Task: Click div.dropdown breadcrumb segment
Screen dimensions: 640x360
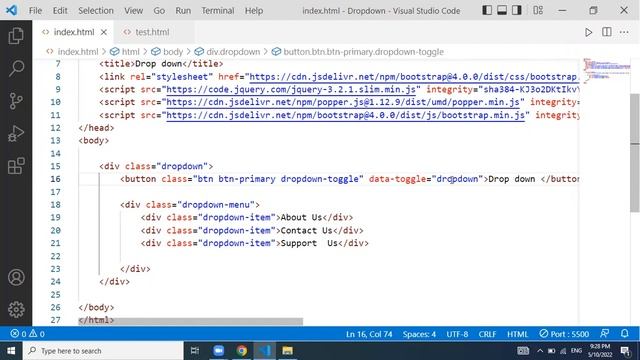Action: pyautogui.click(x=233, y=52)
